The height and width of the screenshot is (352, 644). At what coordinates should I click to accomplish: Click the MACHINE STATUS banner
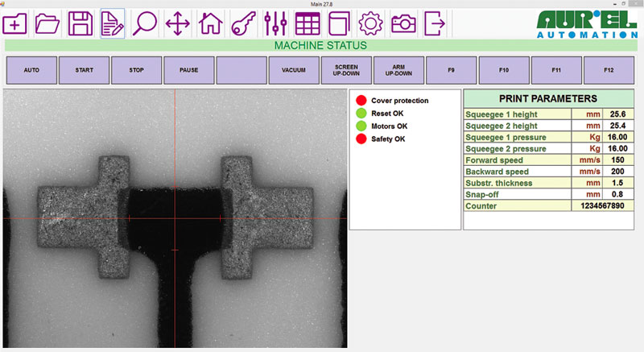coord(320,45)
